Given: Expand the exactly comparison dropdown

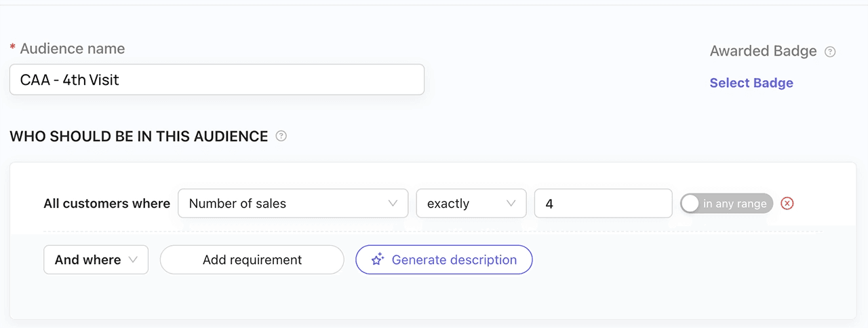Looking at the screenshot, I should 471,204.
